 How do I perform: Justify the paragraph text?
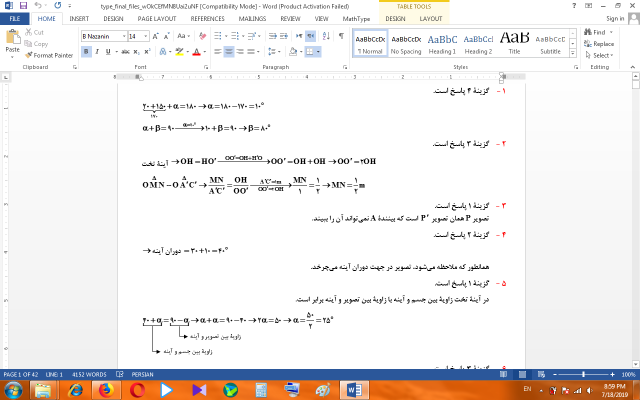coord(251,52)
